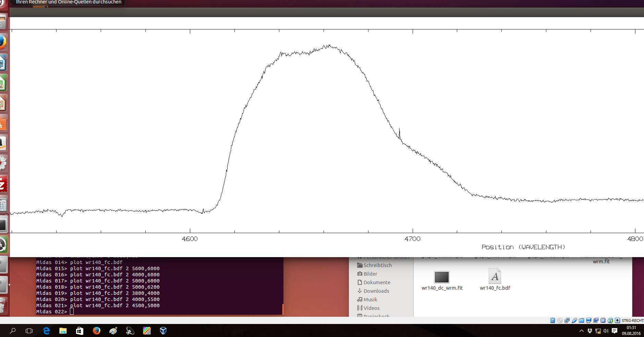
Task: Click the VirtualBox USB status icon
Action: point(574,321)
